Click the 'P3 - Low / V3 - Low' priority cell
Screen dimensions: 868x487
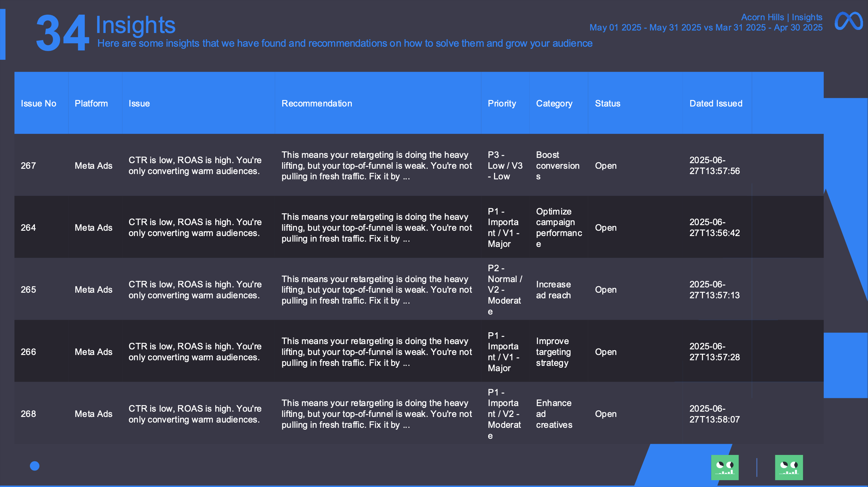505,165
